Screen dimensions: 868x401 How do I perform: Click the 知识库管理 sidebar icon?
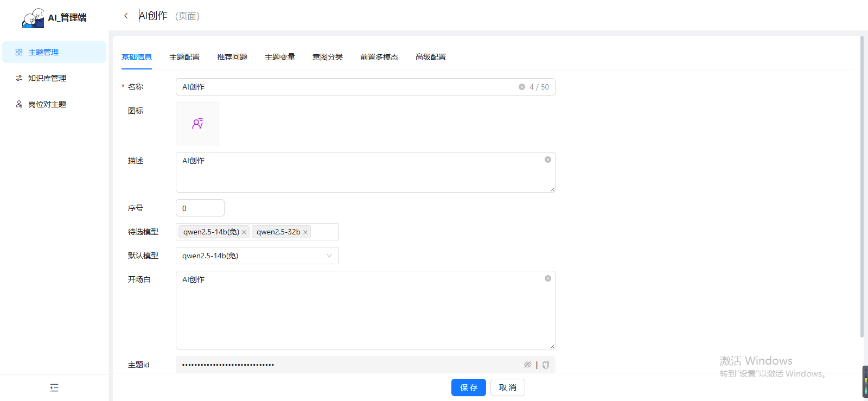(x=19, y=78)
